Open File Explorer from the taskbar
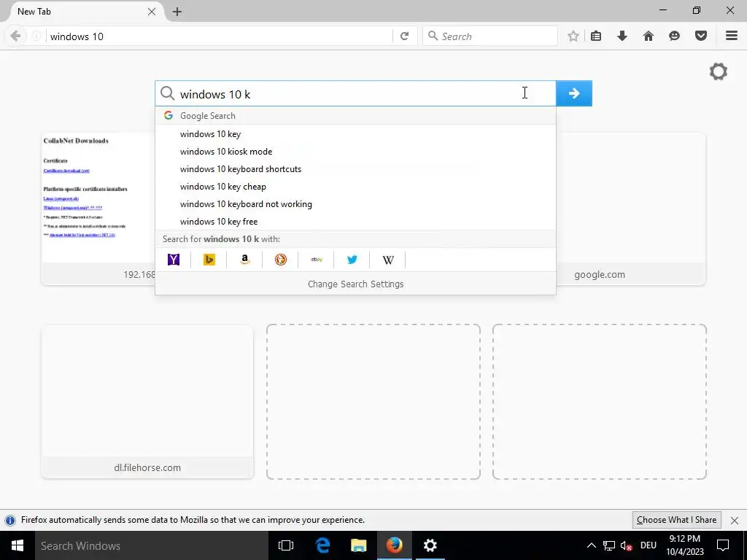The image size is (747, 560). [x=358, y=545]
